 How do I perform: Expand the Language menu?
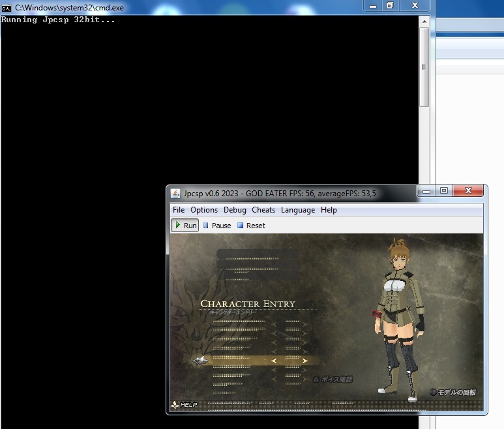click(297, 210)
